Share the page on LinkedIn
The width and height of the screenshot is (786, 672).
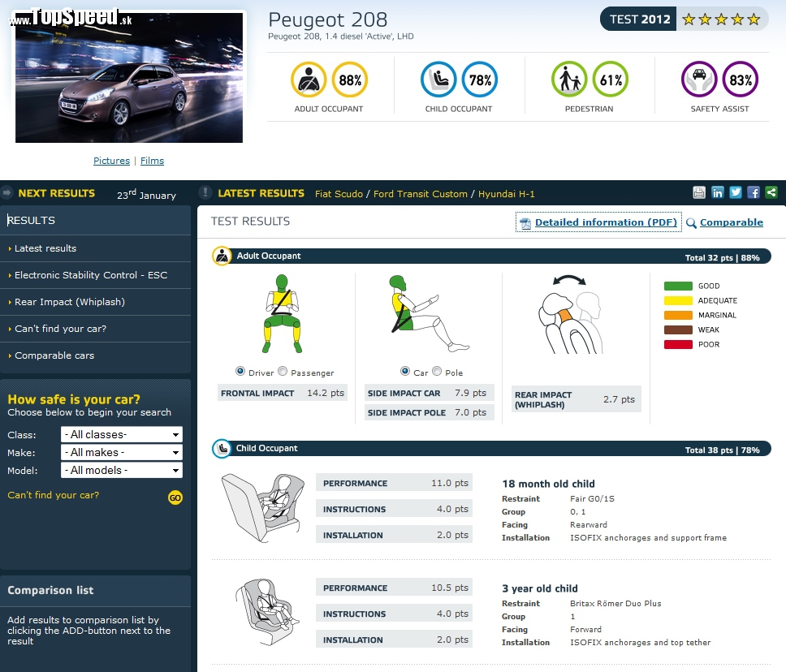(717, 192)
